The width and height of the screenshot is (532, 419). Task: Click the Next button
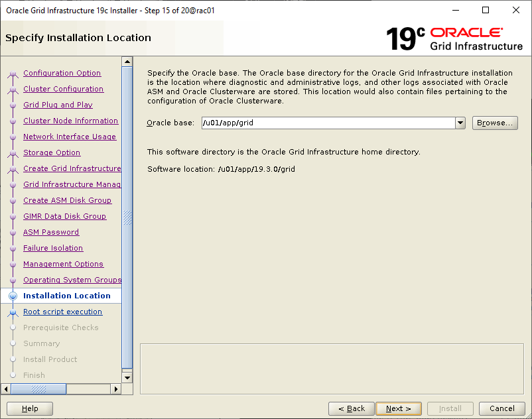(398, 408)
